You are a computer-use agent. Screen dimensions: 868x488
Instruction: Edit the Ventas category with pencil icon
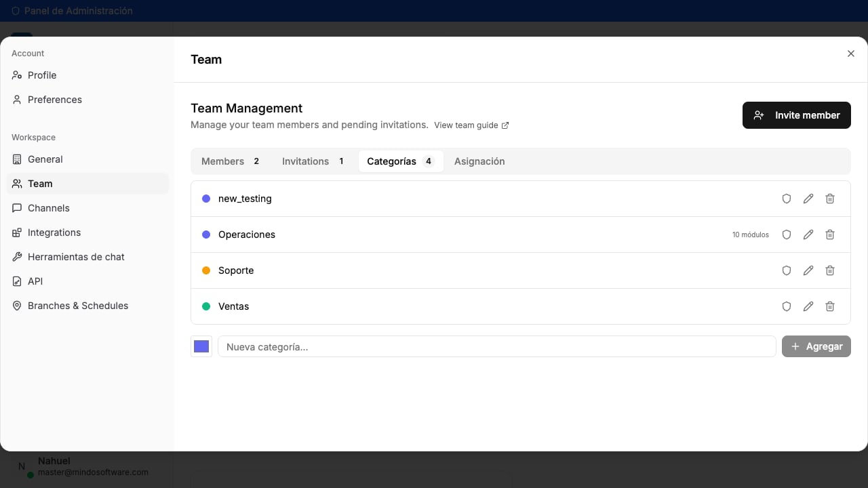(808, 306)
